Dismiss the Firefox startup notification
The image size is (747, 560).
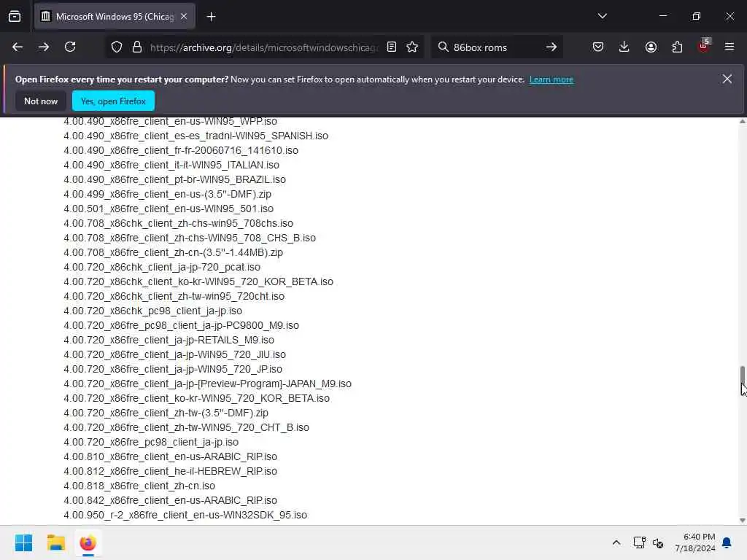(x=727, y=79)
